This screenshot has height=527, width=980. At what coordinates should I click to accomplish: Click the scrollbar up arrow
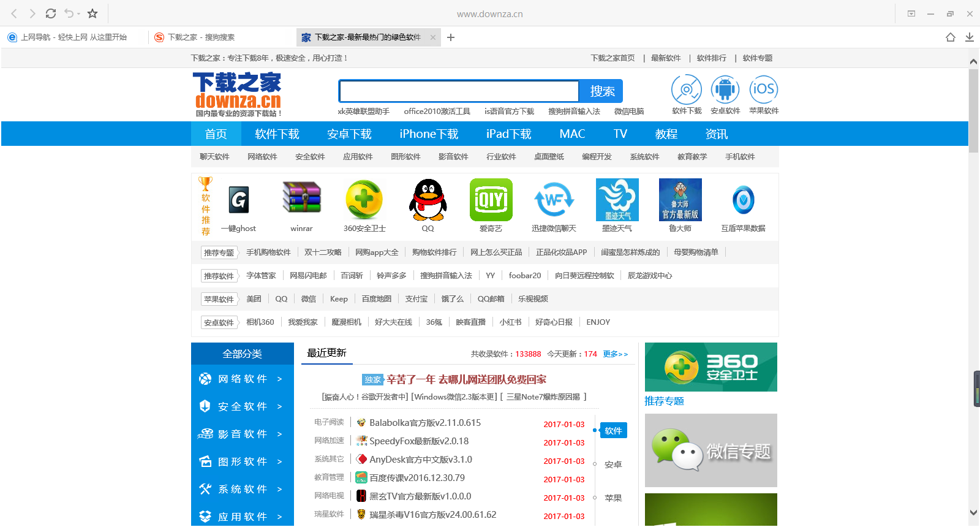point(973,61)
